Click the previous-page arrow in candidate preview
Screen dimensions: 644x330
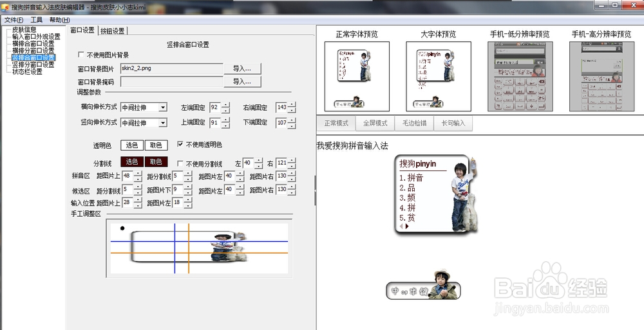click(x=402, y=226)
